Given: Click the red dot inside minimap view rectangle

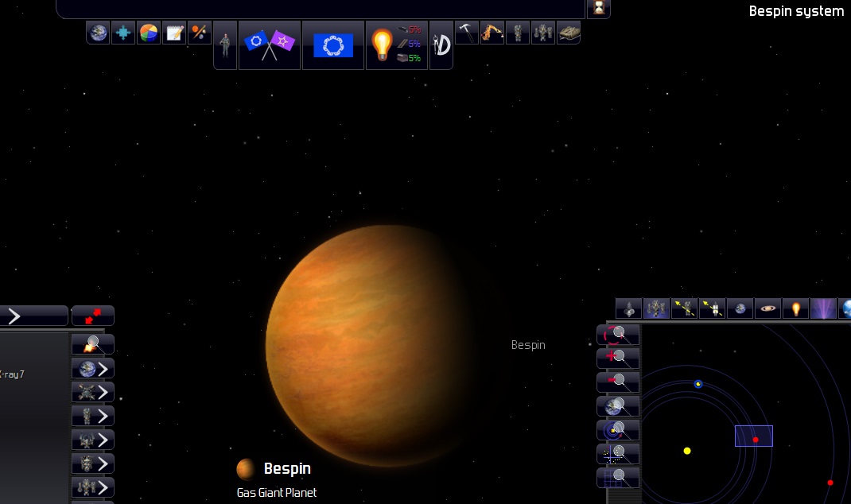Looking at the screenshot, I should click(x=756, y=440).
